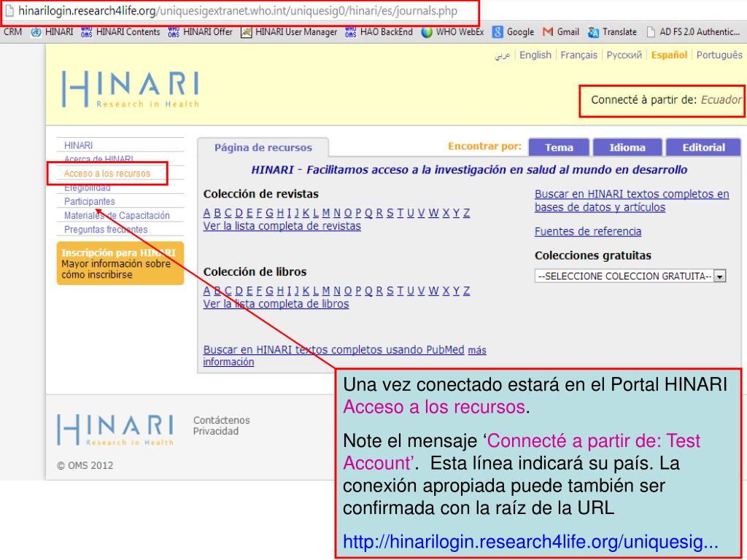Click the browser address bar URL
Image resolution: width=747 pixels, height=560 pixels.
click(238, 11)
